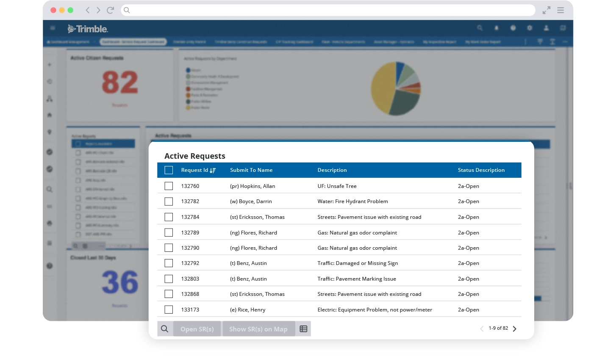Open search from the Trimble header

tap(480, 28)
